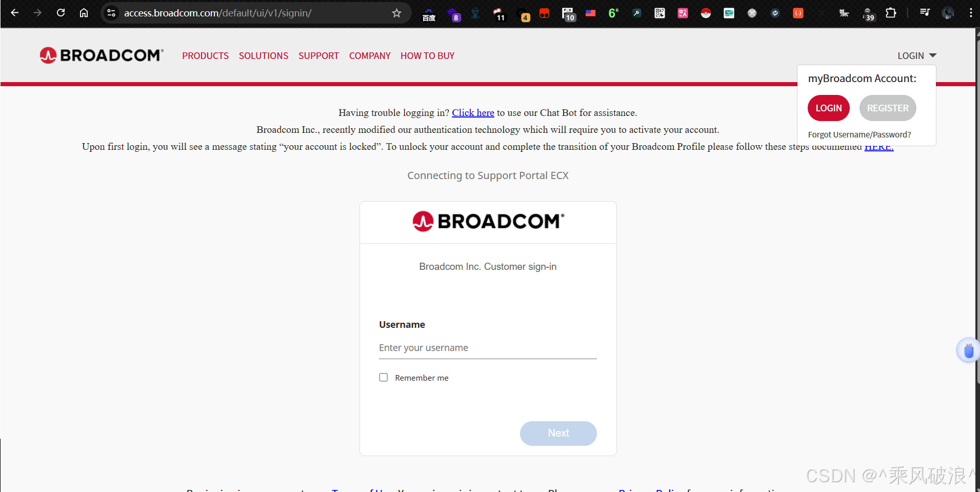Open the QR code extension
This screenshot has height=492, width=980.
(659, 13)
